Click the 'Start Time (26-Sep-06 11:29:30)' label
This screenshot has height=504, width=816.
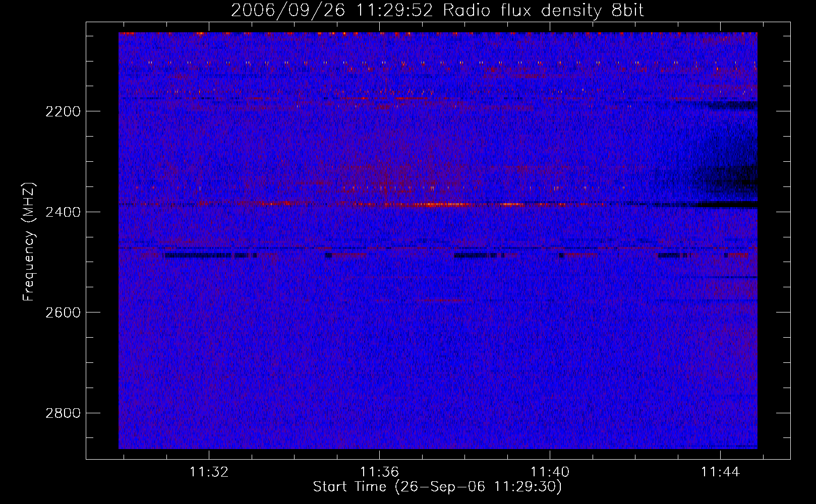(437, 487)
